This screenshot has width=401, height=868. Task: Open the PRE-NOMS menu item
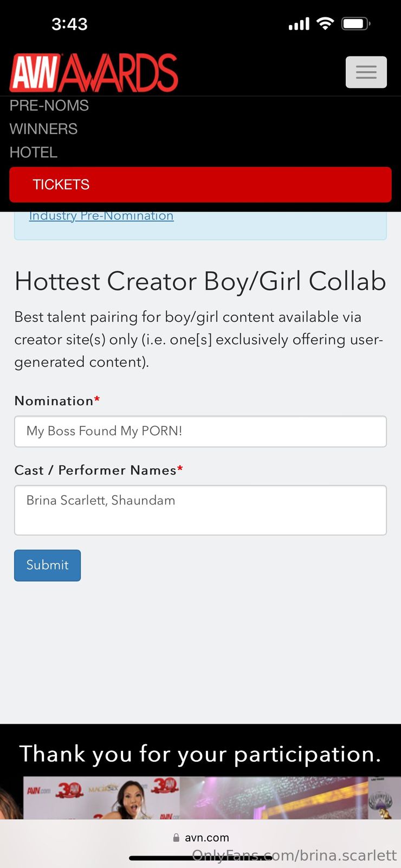[49, 106]
